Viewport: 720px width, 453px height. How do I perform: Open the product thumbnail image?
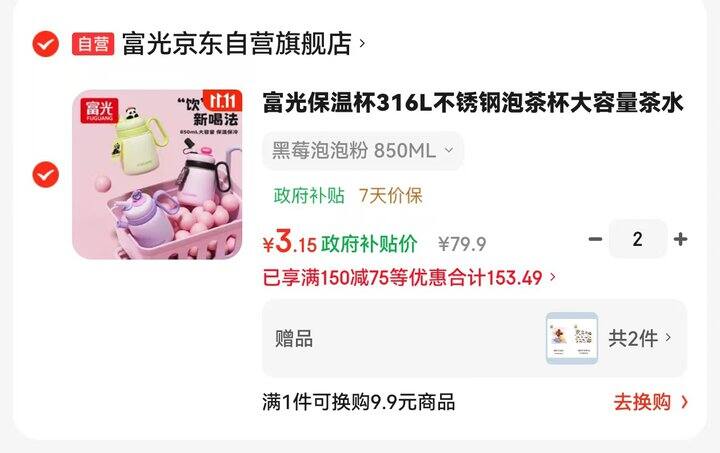click(157, 174)
